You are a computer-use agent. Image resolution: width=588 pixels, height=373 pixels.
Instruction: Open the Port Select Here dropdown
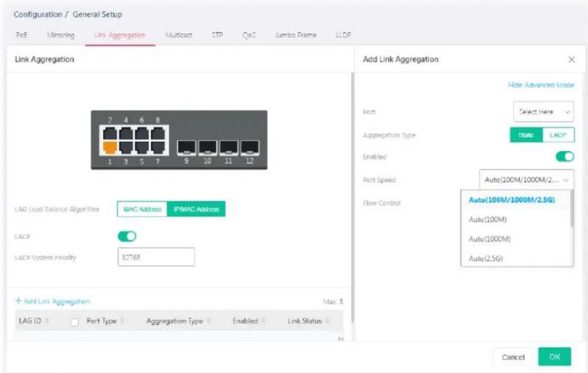click(x=543, y=111)
